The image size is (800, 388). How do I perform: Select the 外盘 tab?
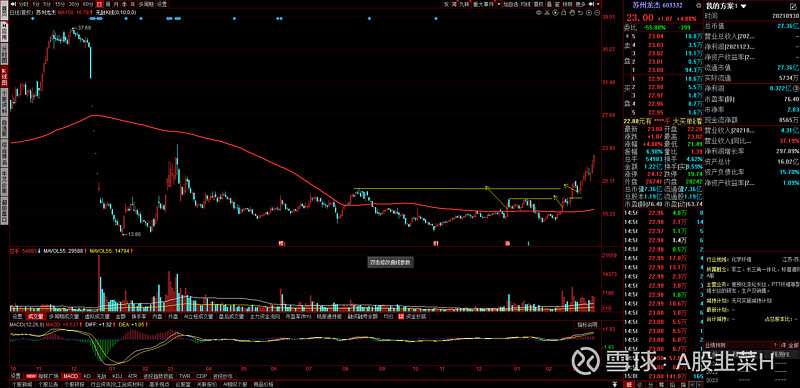tap(172, 317)
